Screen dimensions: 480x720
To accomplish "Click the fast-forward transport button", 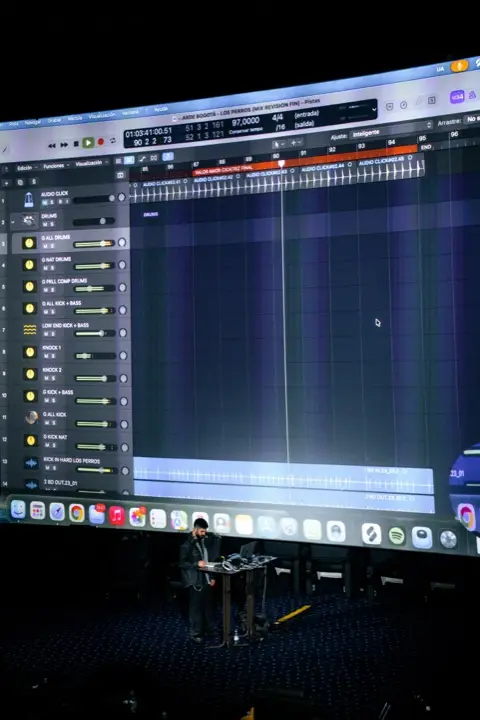I will (x=64, y=145).
